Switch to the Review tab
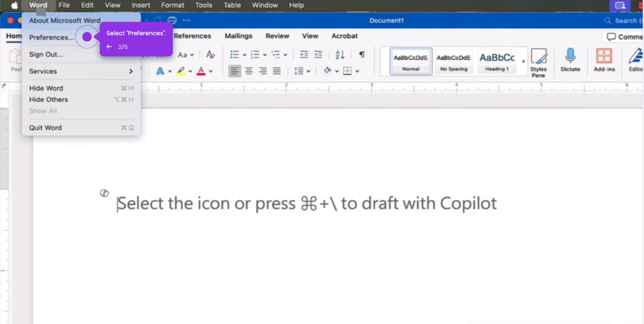Screen dimensions: 644x324 [x=277, y=36]
